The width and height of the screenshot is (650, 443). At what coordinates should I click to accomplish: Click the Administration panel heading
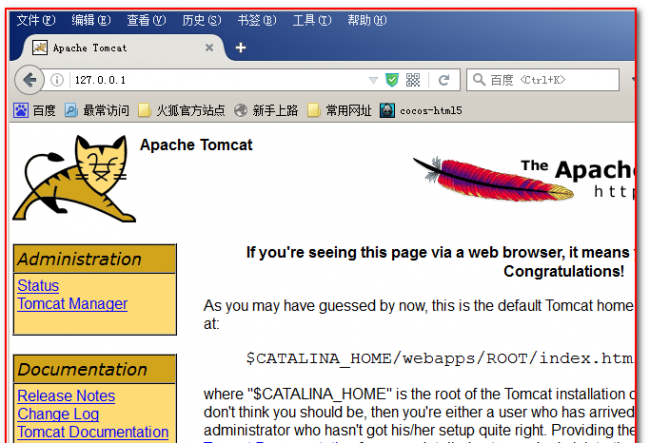pyautogui.click(x=95, y=259)
